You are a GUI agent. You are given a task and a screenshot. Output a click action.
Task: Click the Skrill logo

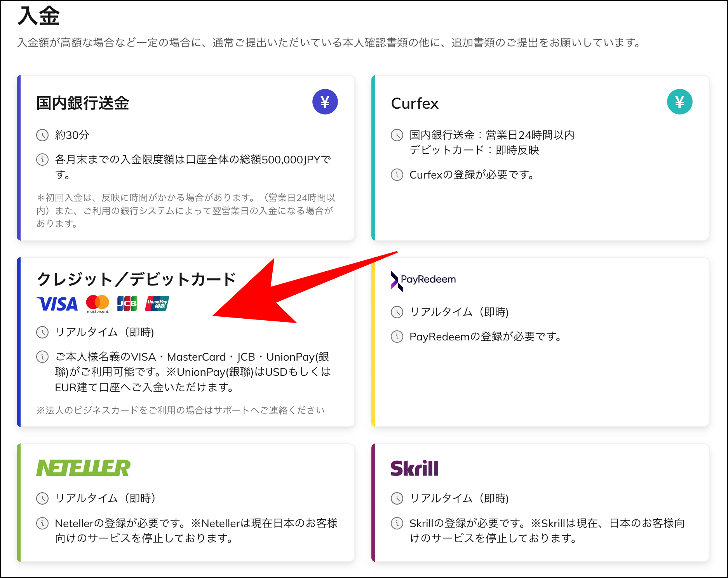(415, 468)
